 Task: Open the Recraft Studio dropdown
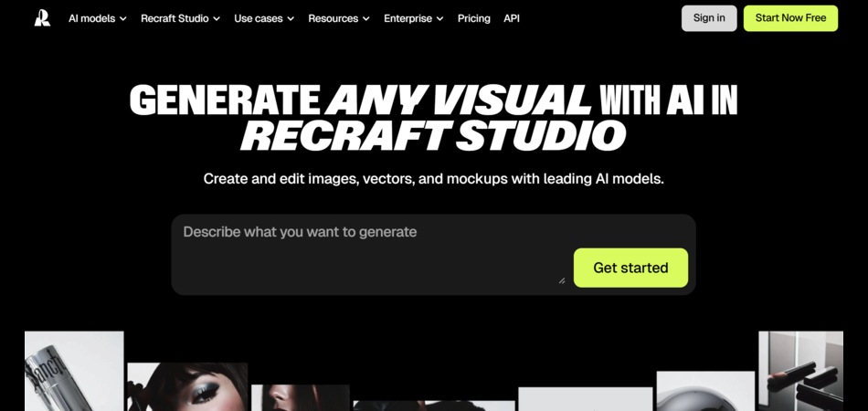pyautogui.click(x=181, y=18)
